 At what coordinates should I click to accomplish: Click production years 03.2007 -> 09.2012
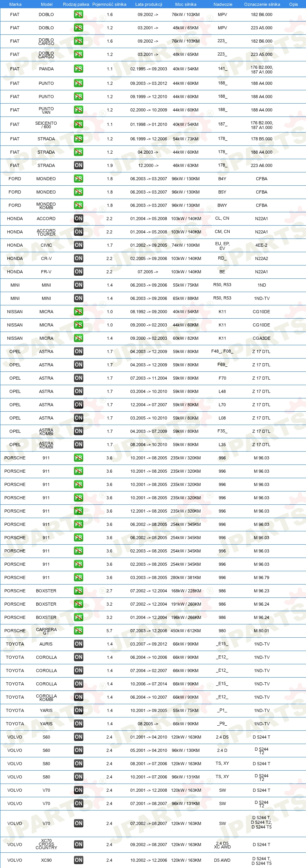tap(149, 644)
